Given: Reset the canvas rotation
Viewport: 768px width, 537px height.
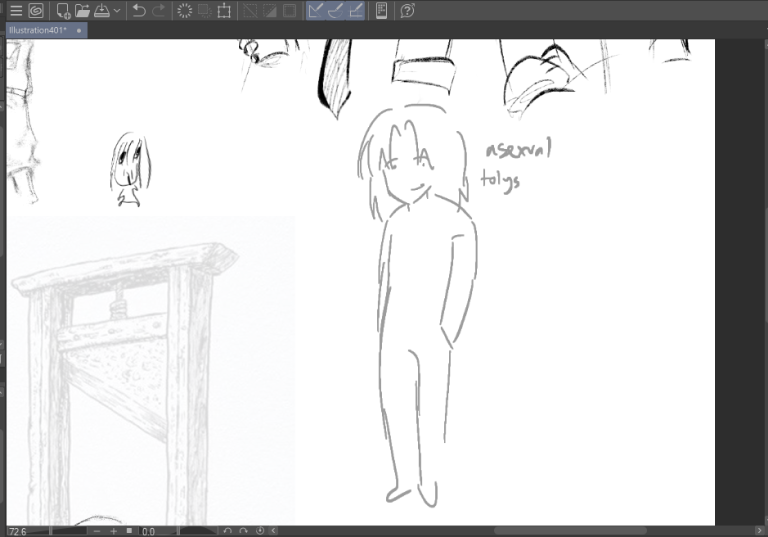Looking at the screenshot, I should (260, 531).
